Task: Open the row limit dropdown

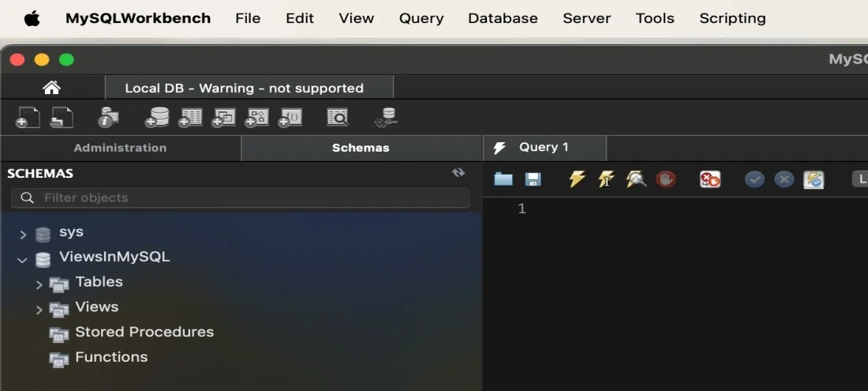Action: 859,179
